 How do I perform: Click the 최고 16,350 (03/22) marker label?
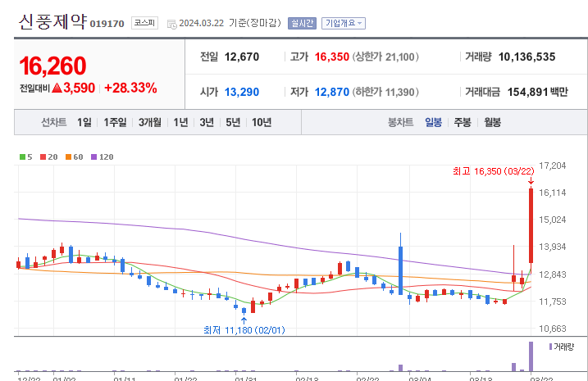coord(493,171)
